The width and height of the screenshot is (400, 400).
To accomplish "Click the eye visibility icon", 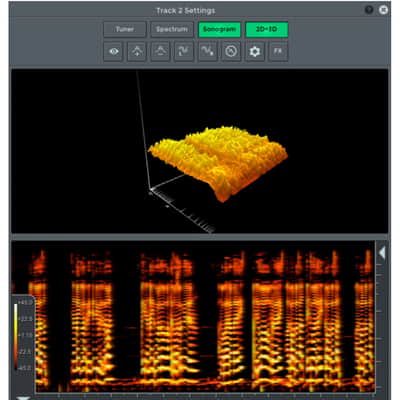I will 114,52.
